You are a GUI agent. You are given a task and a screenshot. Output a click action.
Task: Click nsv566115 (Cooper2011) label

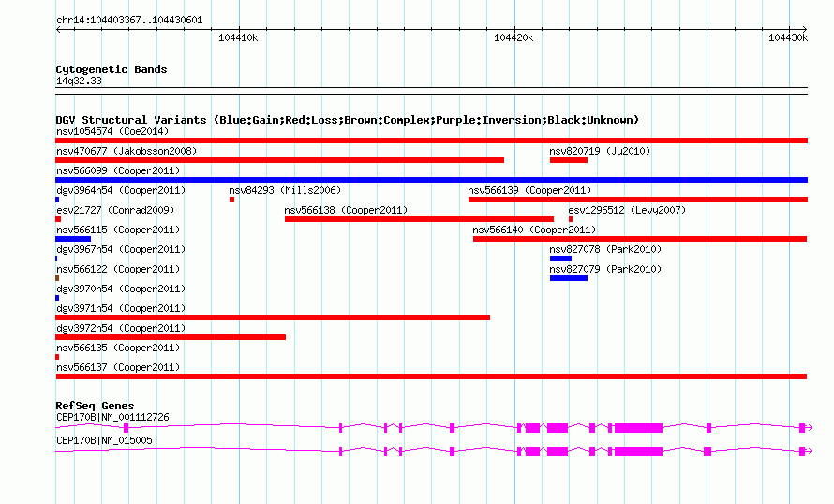click(x=118, y=230)
